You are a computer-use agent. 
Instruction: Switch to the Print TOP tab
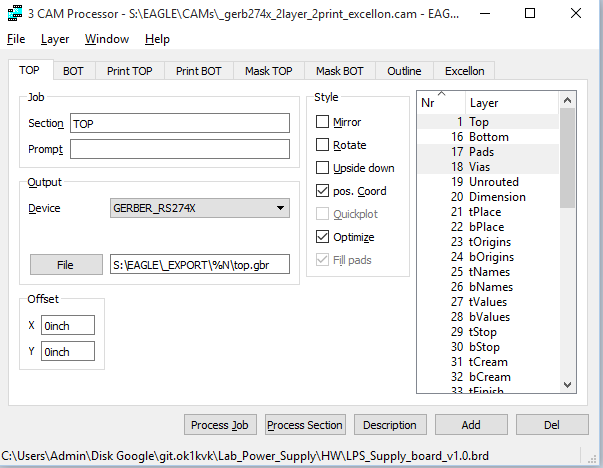pos(130,71)
